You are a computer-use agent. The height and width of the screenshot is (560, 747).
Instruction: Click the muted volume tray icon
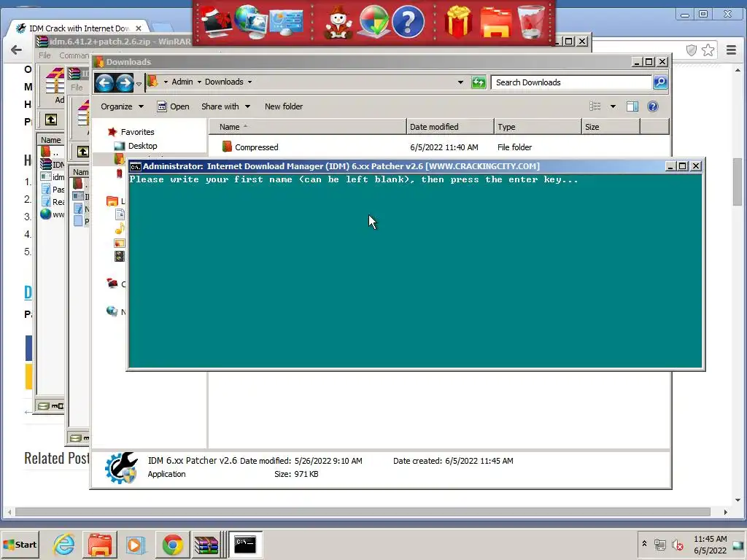pos(677,544)
